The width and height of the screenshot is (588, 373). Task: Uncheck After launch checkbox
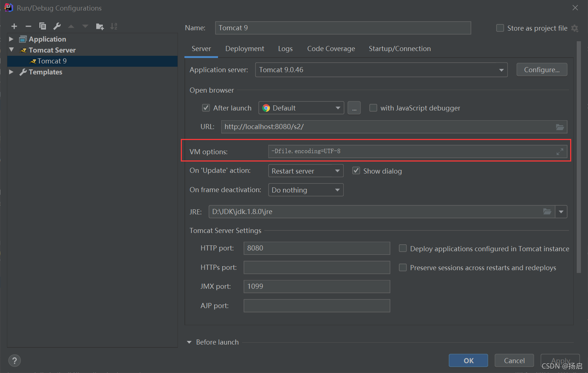pyautogui.click(x=206, y=108)
